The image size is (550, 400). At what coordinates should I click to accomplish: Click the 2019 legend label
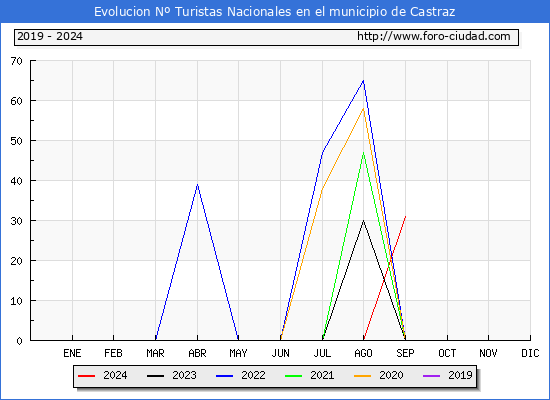(460, 375)
